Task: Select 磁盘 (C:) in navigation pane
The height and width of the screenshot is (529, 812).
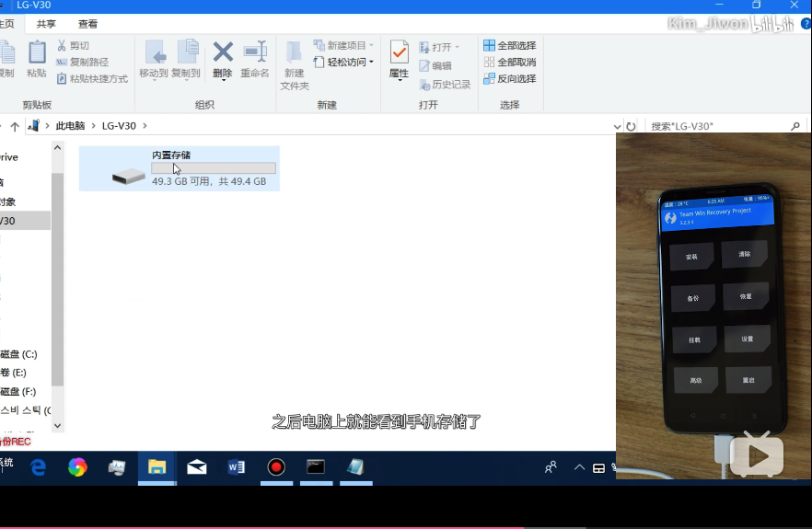Action: pos(18,354)
